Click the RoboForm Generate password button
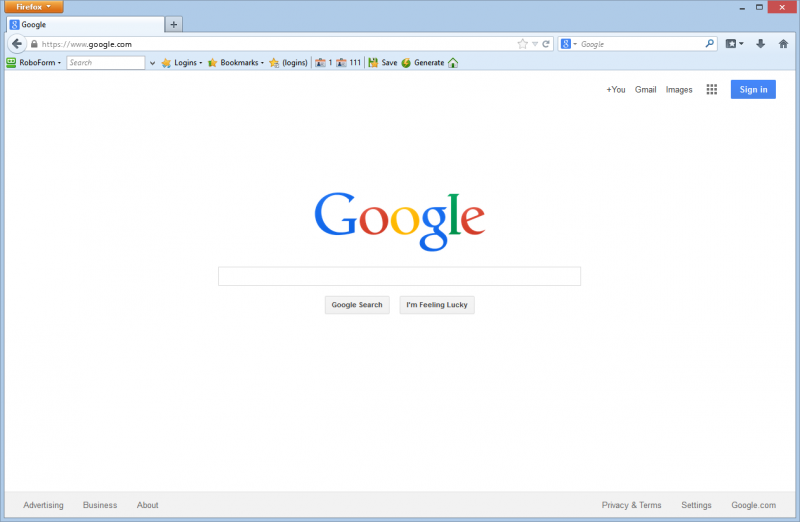Image resolution: width=800 pixels, height=522 pixels. [422, 63]
